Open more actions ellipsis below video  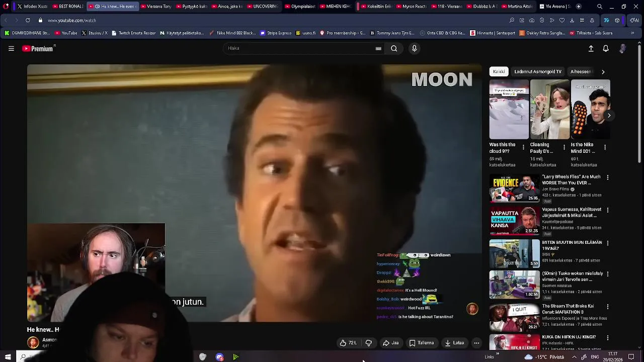pyautogui.click(x=476, y=343)
